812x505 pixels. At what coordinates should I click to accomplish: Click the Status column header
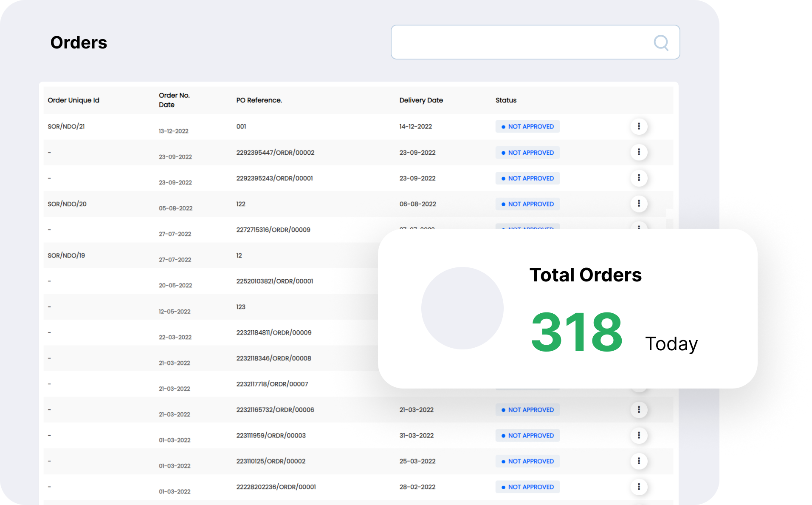(x=506, y=100)
